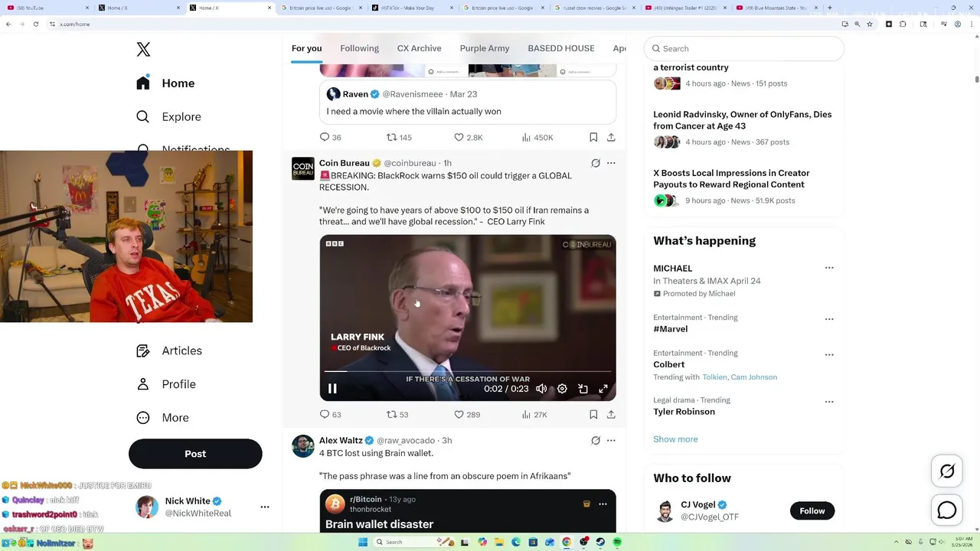Image resolution: width=980 pixels, height=551 pixels.
Task: Open more options on r/Bitcoin card
Action: (x=603, y=504)
